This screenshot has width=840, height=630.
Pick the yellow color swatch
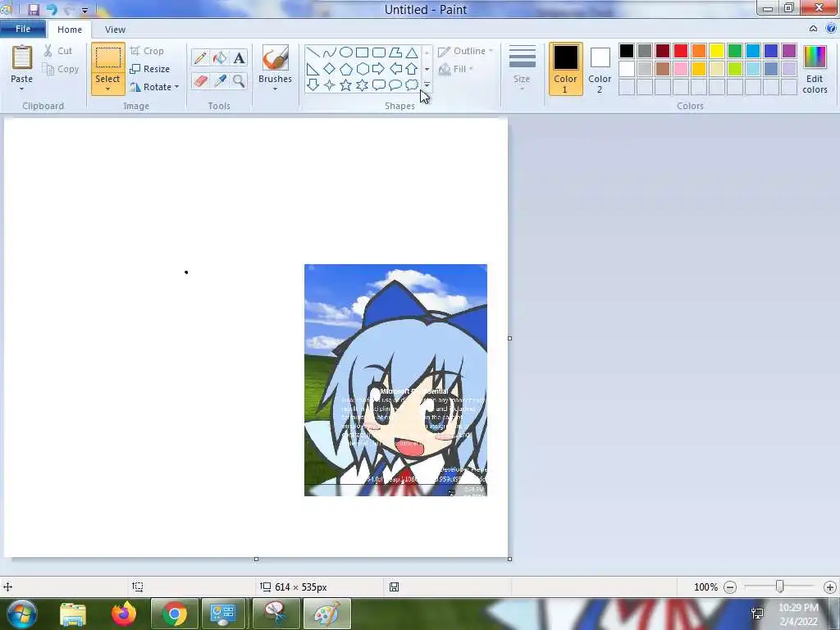click(717, 51)
